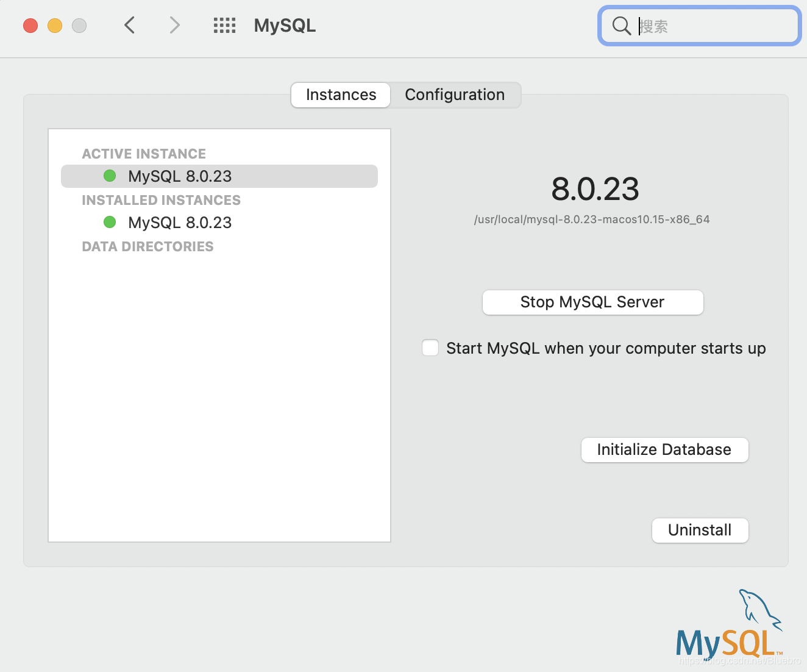The width and height of the screenshot is (807, 672).
Task: Open the Configuration tab
Action: tap(455, 95)
